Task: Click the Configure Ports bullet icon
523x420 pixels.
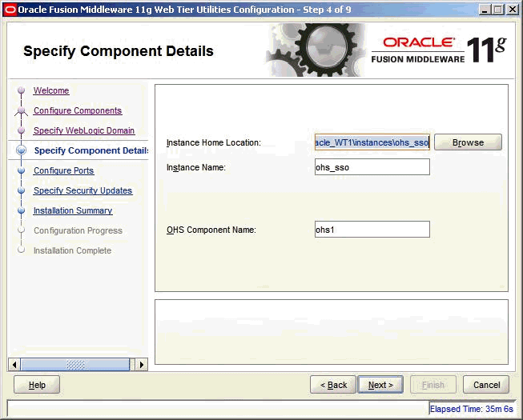Action: click(x=22, y=170)
